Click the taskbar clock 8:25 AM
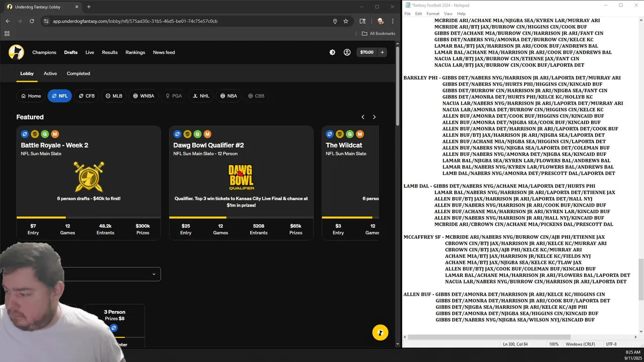 click(633, 352)
